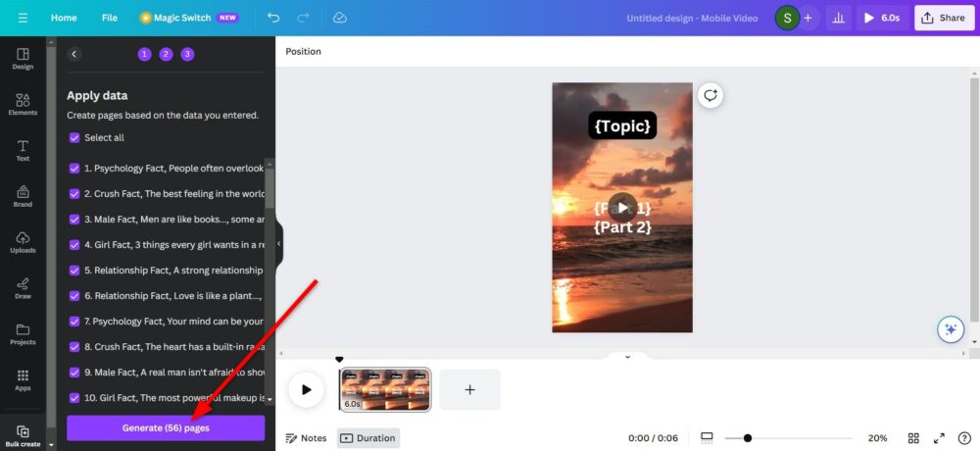Expand more sidebar items arrow
The height and width of the screenshot is (451, 980).
click(x=52, y=445)
